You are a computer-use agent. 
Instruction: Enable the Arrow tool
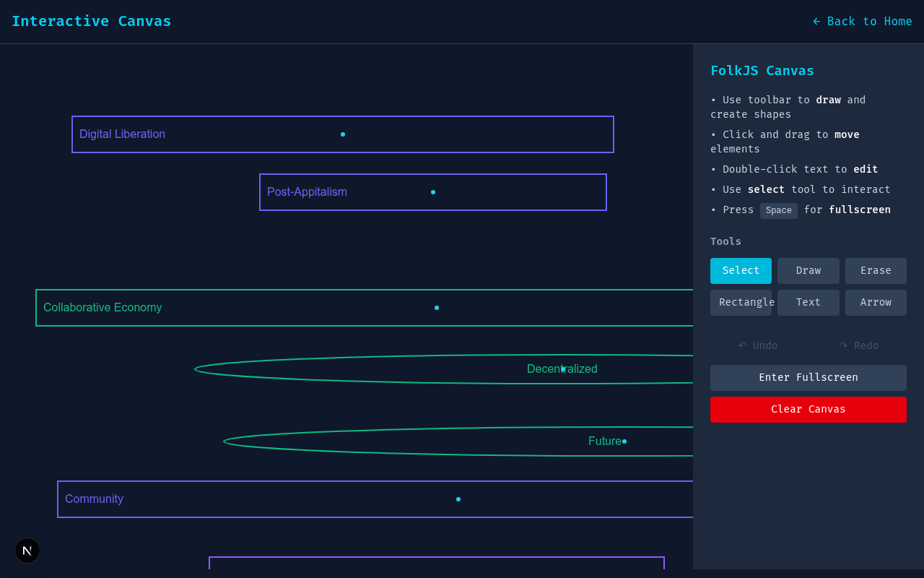875,303
